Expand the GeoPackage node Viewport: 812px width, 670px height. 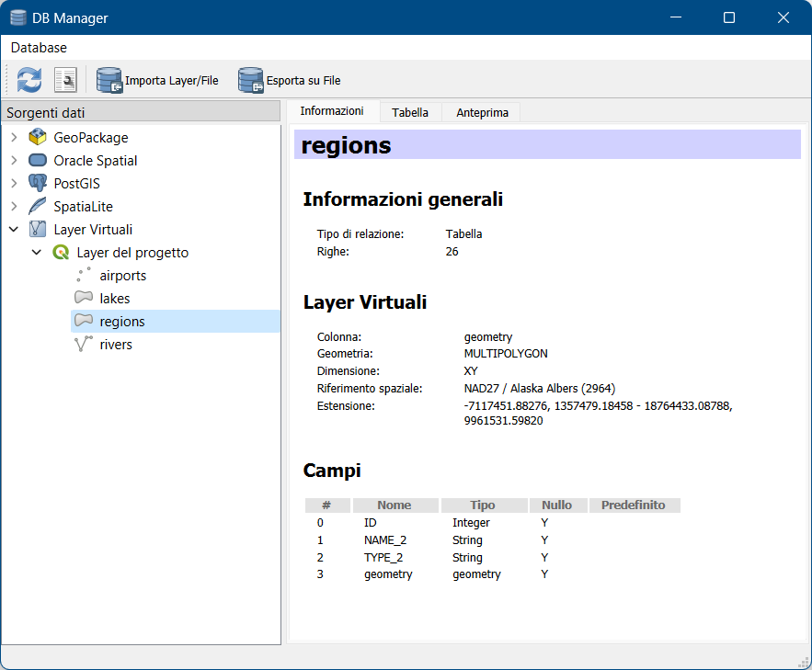pos(14,137)
